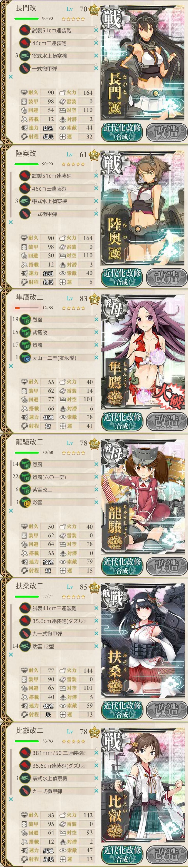Select the 九一式徹甲弾 slot on 比叡改二
This screenshot has height=868, width=188.
coord(57,791)
